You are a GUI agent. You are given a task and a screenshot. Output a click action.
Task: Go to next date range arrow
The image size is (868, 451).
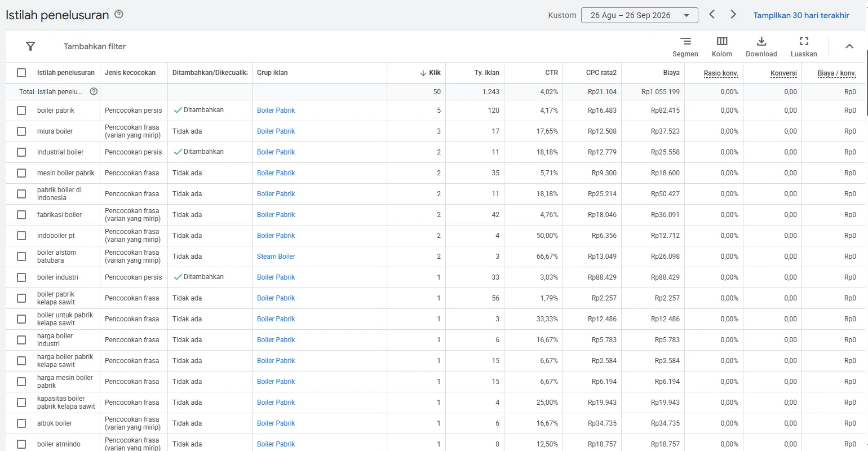point(733,14)
